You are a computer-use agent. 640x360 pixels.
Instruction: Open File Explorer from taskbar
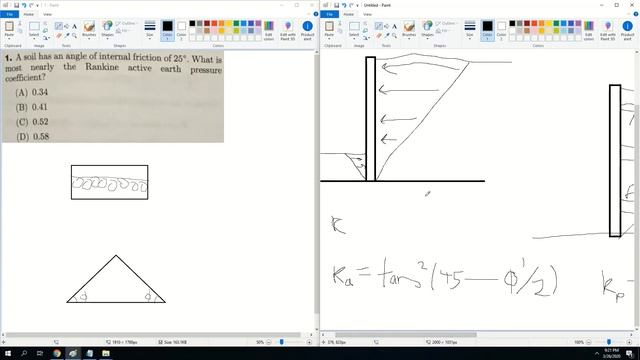(106, 353)
